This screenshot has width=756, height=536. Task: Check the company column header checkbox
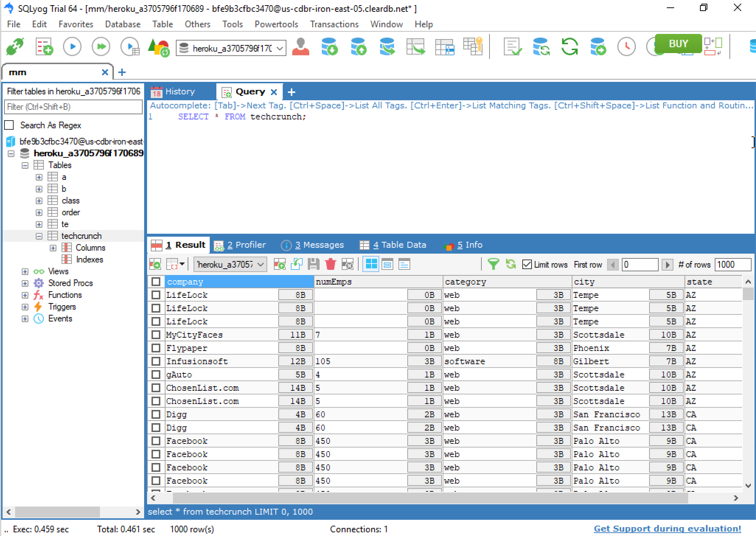[156, 282]
